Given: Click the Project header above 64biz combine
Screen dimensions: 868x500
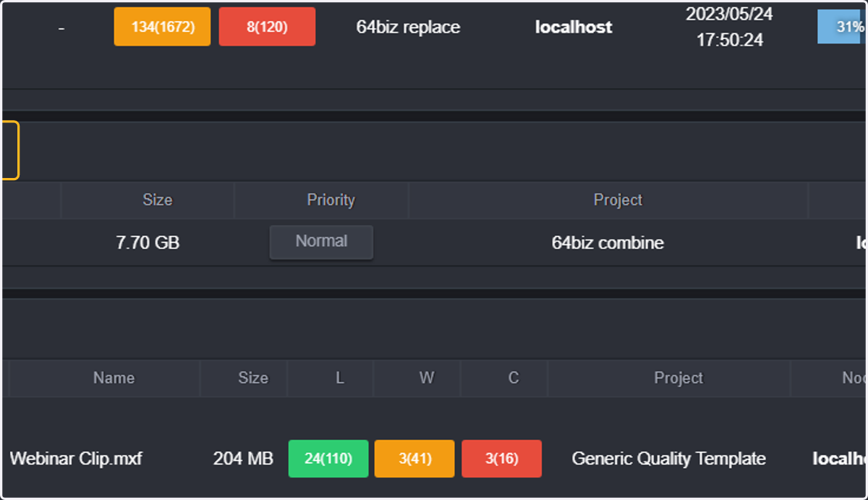Looking at the screenshot, I should coord(618,200).
